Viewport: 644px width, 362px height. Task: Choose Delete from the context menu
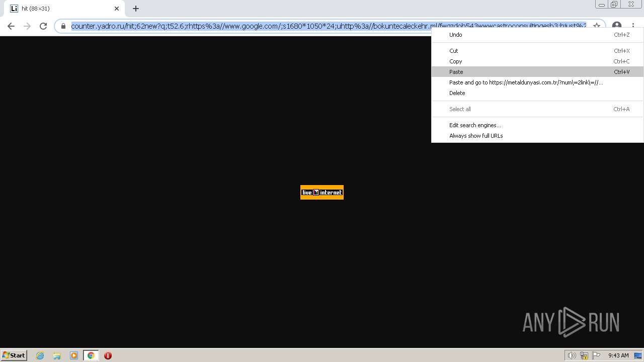537,93
